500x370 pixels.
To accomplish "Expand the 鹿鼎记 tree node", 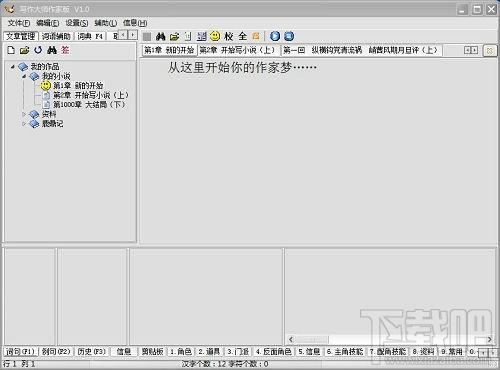I will (x=24, y=124).
